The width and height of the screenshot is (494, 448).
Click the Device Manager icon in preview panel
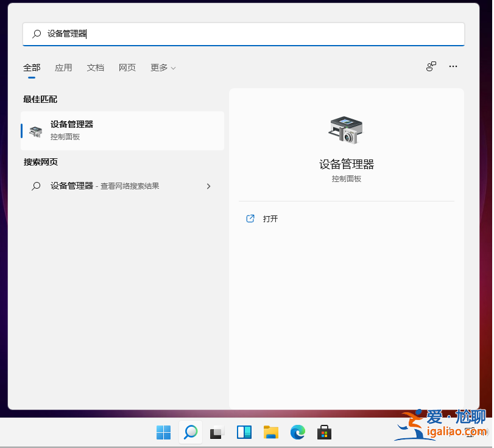click(x=346, y=128)
